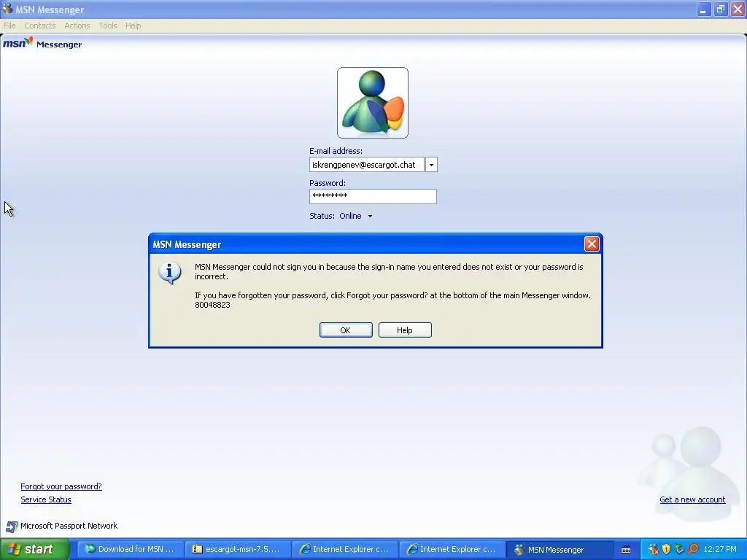Screen dimensions: 747x560
Task: Click the blue info icon in dialog
Action: 169,273
